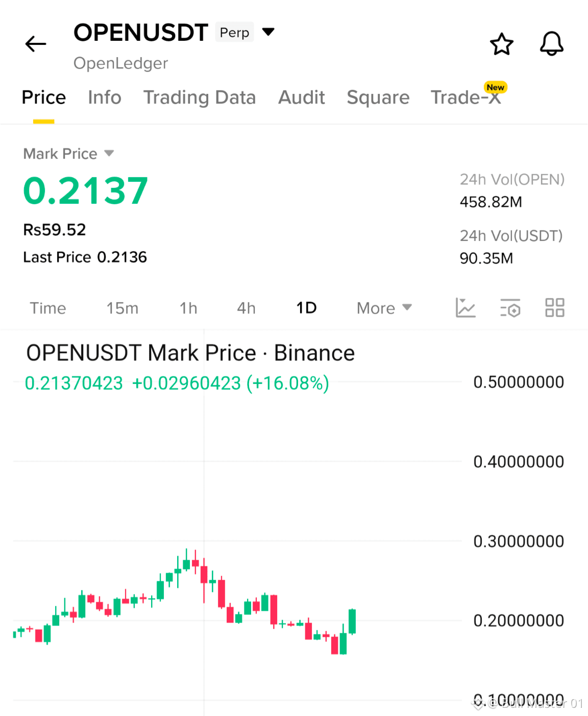Tap the 24h Vol(USDT) label
Screen dimensions: 588x716
pyautogui.click(x=511, y=235)
